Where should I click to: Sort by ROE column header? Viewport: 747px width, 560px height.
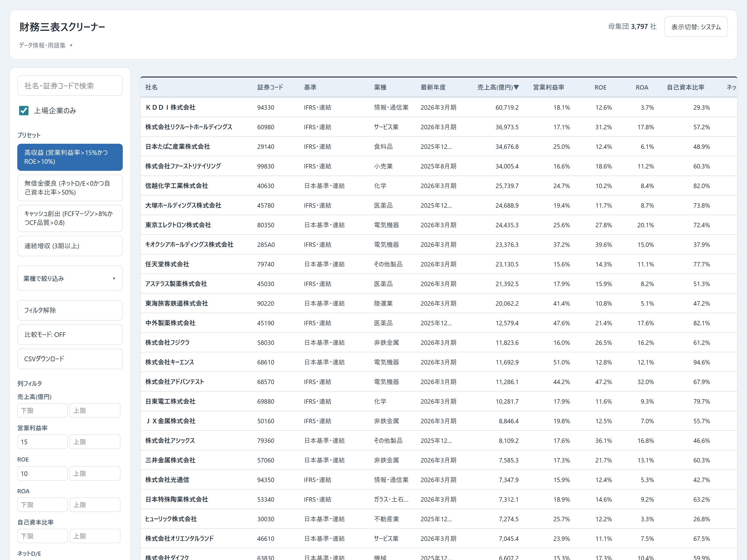coord(600,87)
